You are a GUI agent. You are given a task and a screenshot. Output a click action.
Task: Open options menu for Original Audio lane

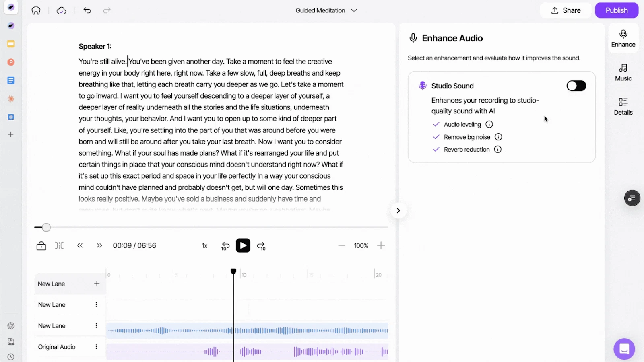pos(96,346)
